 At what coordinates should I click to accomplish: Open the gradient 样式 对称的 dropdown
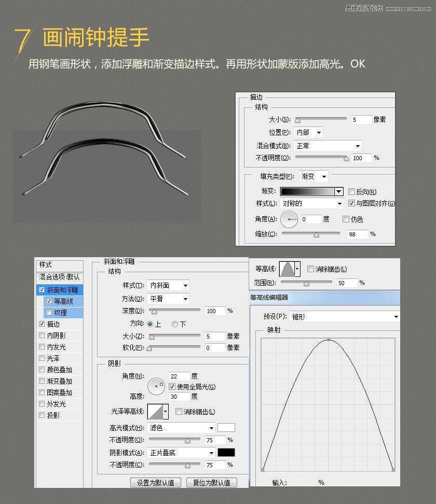(311, 203)
